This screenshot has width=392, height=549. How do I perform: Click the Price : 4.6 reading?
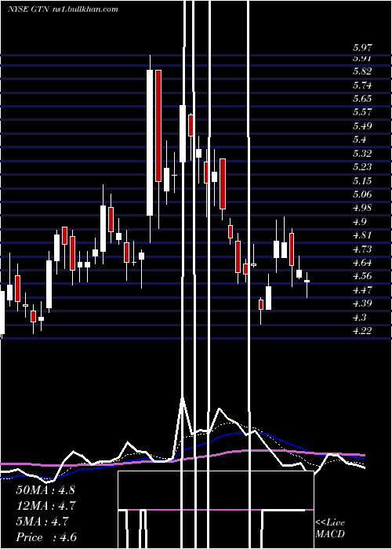45,537
